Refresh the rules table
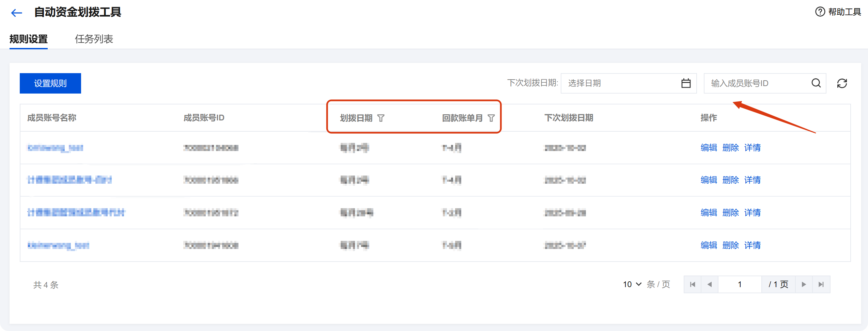The height and width of the screenshot is (331, 868). 842,83
